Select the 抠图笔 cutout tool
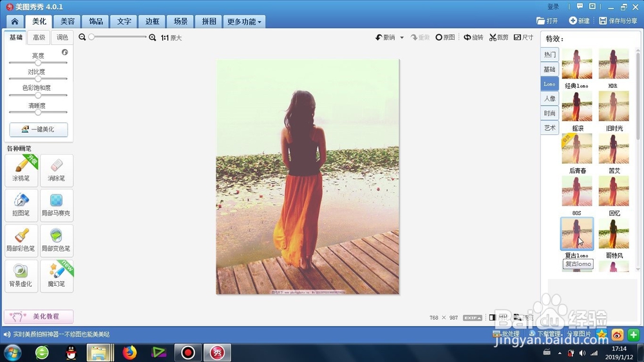The height and width of the screenshot is (362, 644). click(21, 205)
